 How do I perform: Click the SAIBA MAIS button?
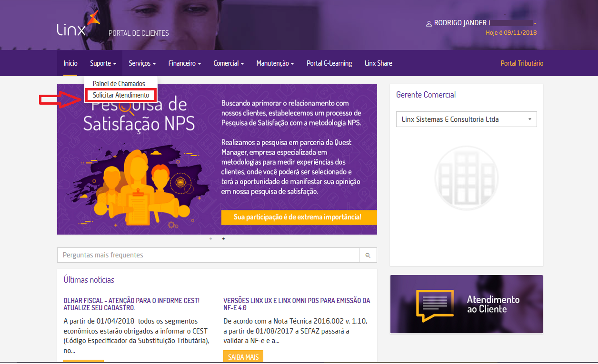tap(243, 356)
